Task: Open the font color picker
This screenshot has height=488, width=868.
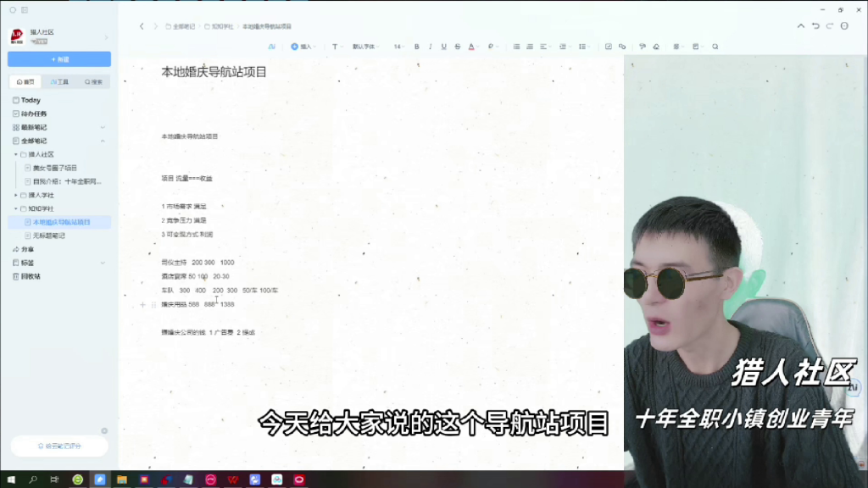Action: [472, 47]
